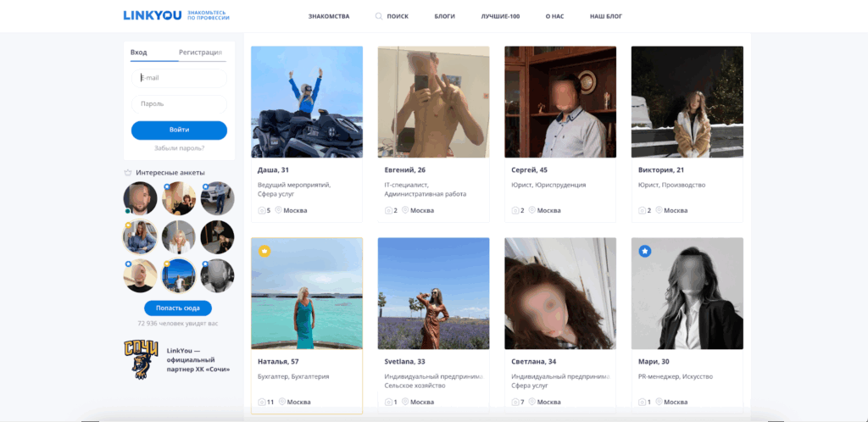Focus the E-mail input field
This screenshot has height=422, width=868.
(x=179, y=78)
